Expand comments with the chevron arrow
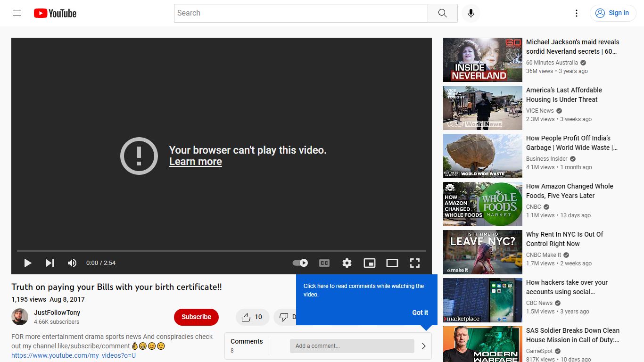The image size is (644, 362). tap(423, 346)
